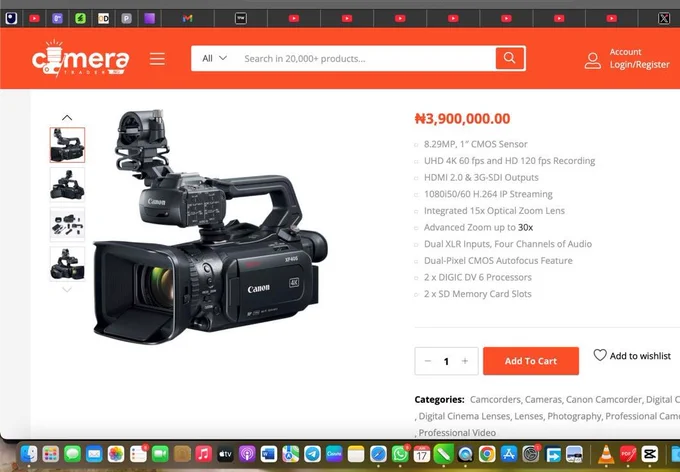Click the account user silhouette icon
Screen dimensions: 680x472
click(592, 61)
